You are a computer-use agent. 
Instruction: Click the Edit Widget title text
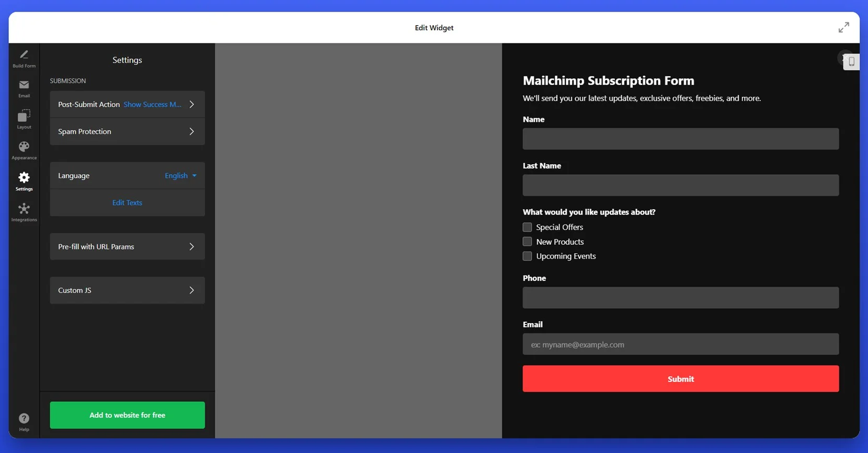[x=434, y=28]
